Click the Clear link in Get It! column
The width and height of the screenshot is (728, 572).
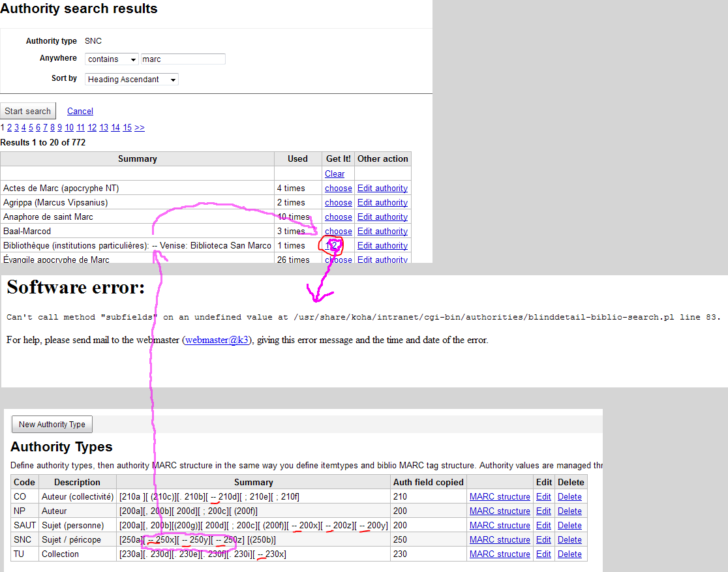[x=335, y=174]
